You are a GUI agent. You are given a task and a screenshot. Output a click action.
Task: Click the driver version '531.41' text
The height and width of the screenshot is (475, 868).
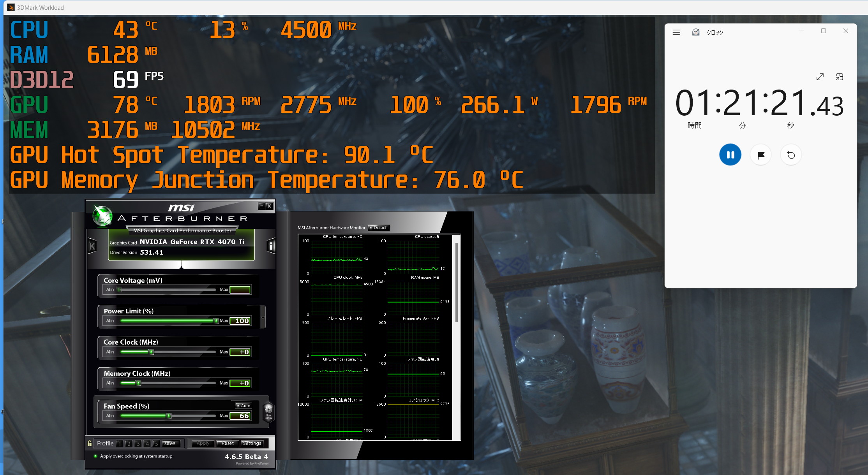coord(152,252)
